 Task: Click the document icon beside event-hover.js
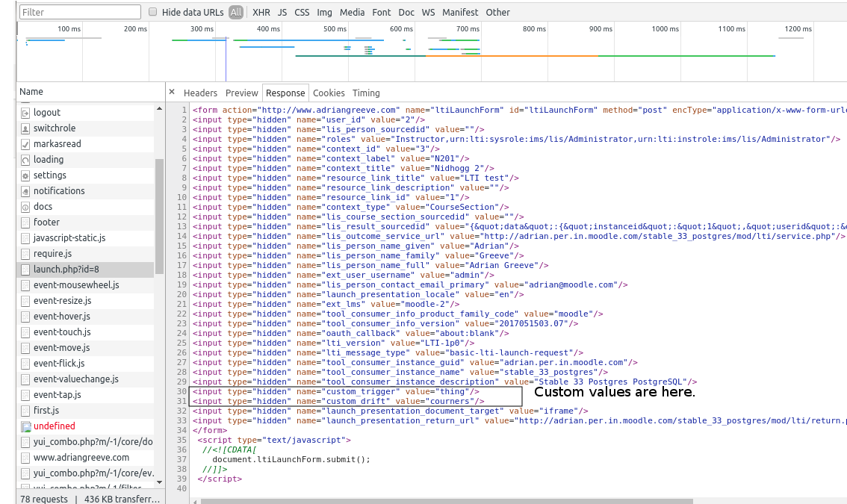click(x=25, y=317)
